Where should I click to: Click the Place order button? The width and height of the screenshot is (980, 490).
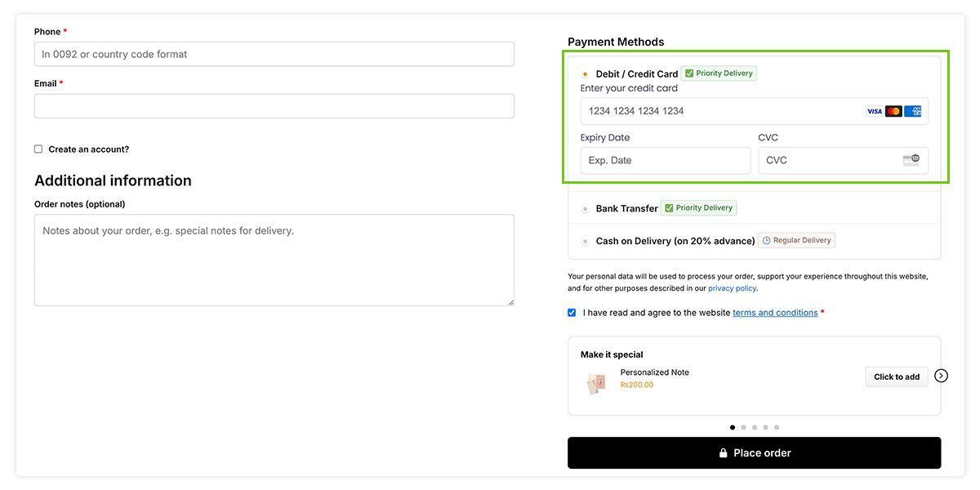click(754, 453)
